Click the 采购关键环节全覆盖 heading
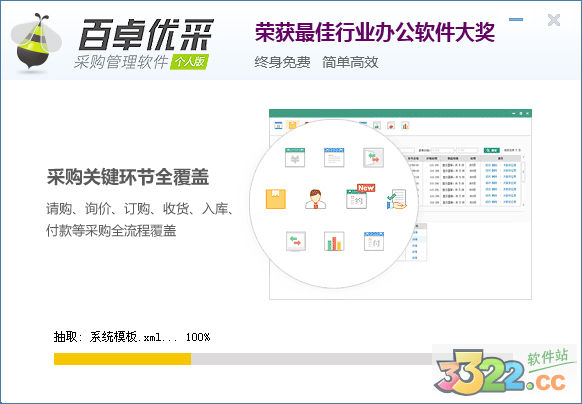 coord(128,177)
